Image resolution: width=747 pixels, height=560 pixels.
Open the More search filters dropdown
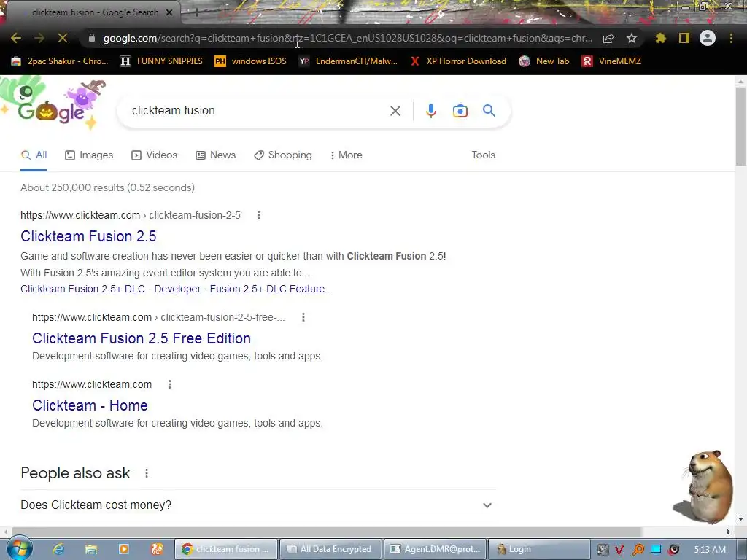click(x=347, y=155)
